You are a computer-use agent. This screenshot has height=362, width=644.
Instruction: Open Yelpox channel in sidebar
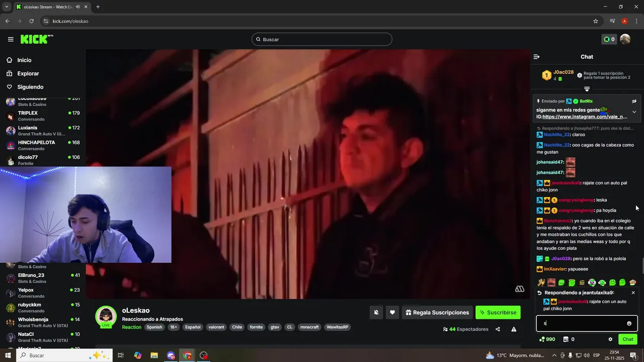tap(43, 293)
